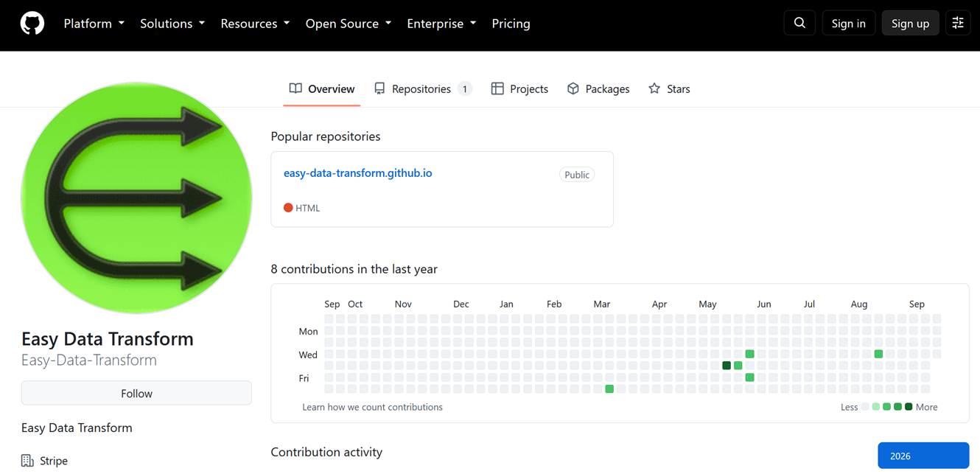The width and height of the screenshot is (980, 474).
Task: Click the Popular repositories heading
Action: (326, 136)
